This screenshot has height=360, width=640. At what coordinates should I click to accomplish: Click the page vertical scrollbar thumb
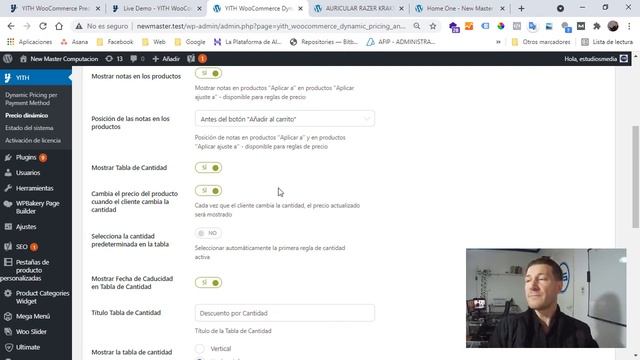pyautogui.click(x=636, y=177)
